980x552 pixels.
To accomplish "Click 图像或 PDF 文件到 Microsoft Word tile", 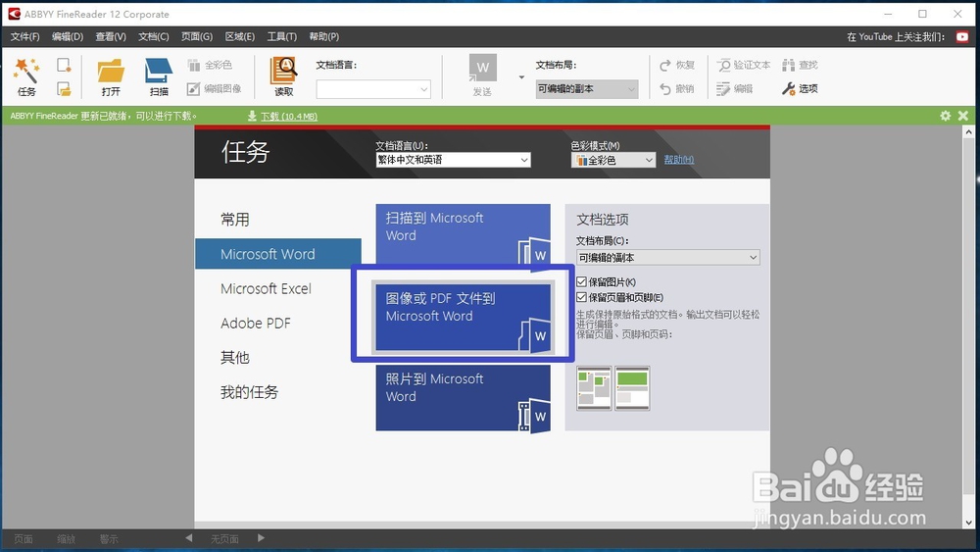I will pyautogui.click(x=464, y=317).
